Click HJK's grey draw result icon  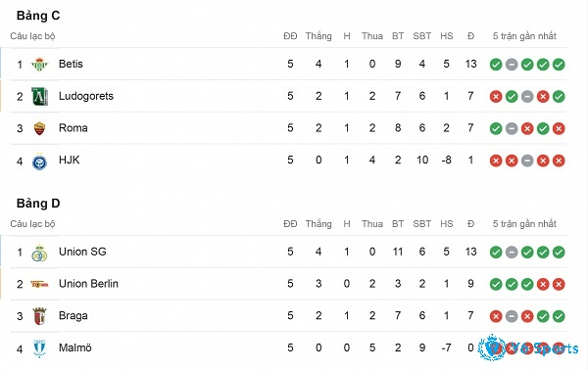[527, 161]
